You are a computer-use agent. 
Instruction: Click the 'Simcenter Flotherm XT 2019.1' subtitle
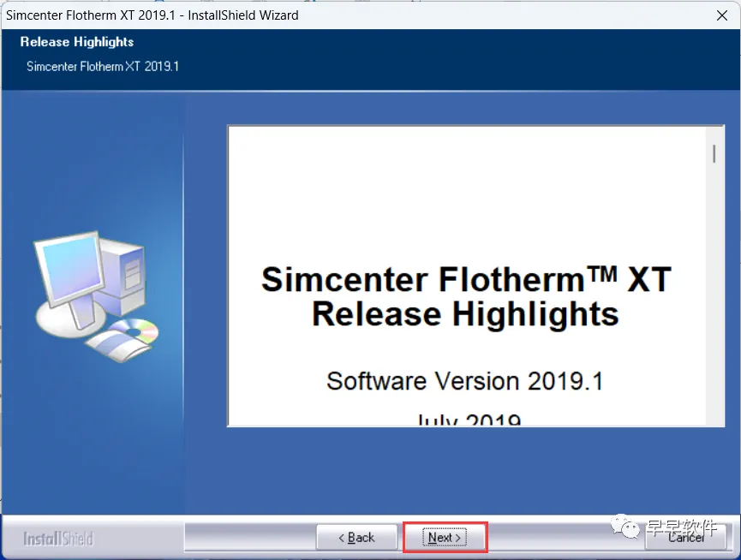[x=103, y=67]
